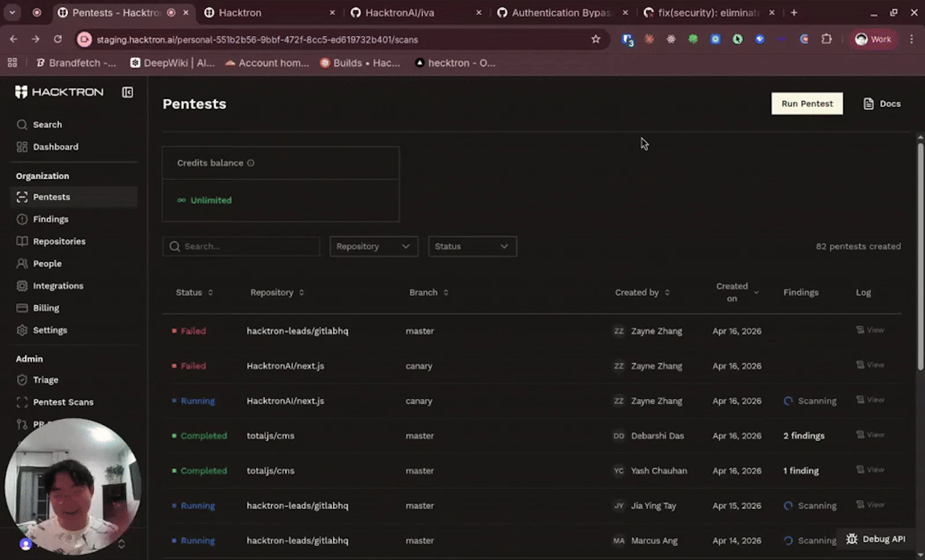Switch to the HacktronAI/iva GitHub tab
The image size is (925, 560).
[x=400, y=12]
